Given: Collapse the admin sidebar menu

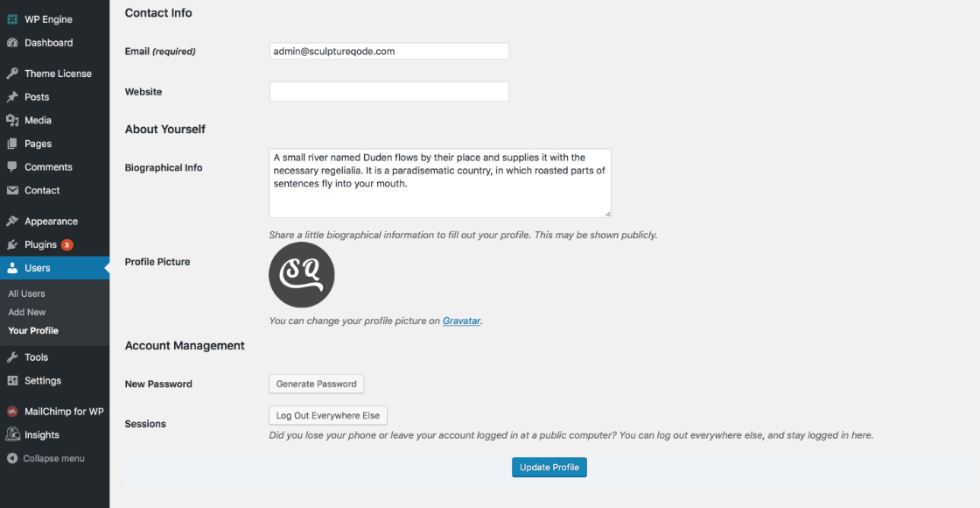Looking at the screenshot, I should (45, 459).
